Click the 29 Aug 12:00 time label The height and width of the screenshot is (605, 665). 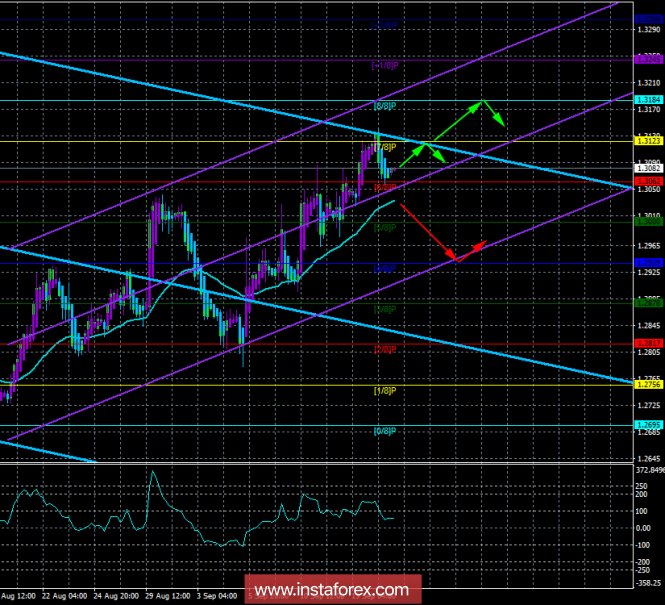coord(168,596)
